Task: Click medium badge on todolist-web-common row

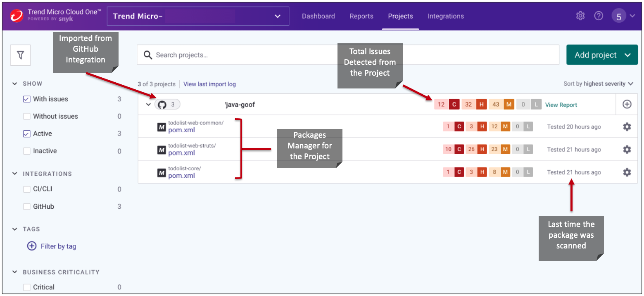Action: [x=499, y=127]
